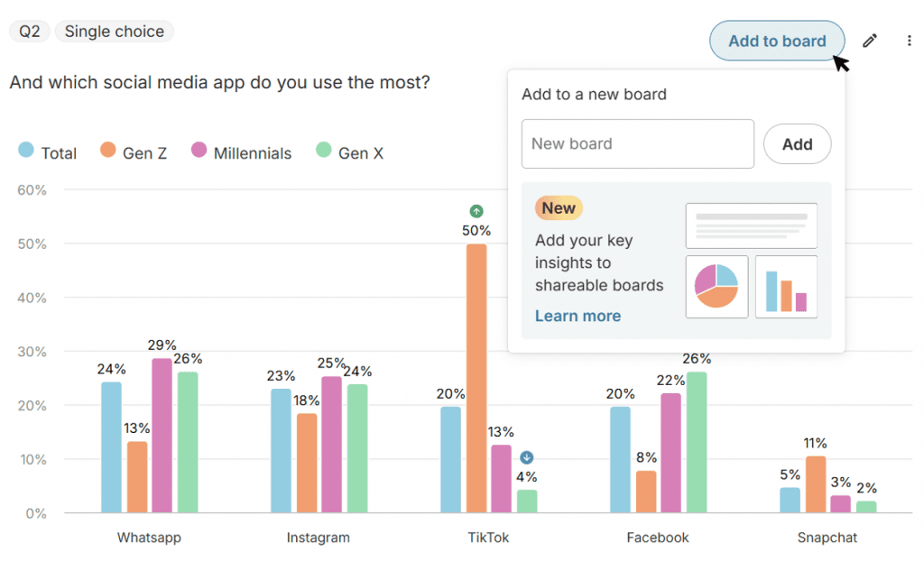The width and height of the screenshot is (924, 561).
Task: Open the three-dot more options menu
Action: point(909,41)
